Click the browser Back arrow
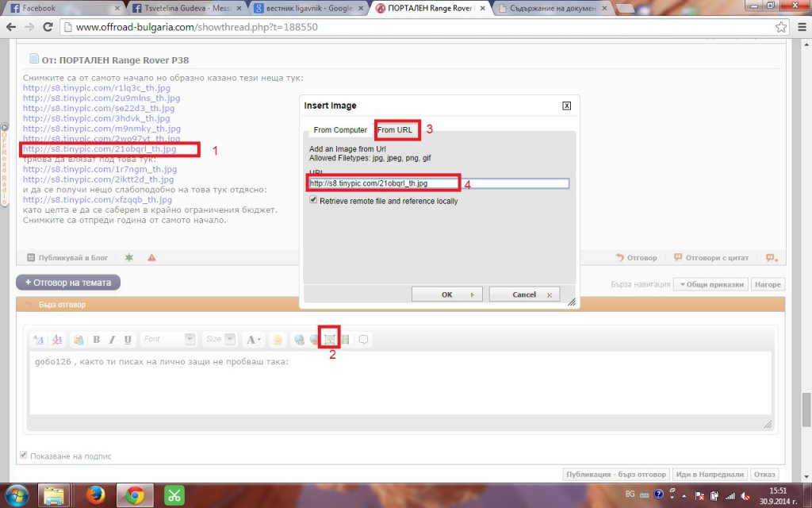This screenshot has height=508, width=812. (11, 27)
